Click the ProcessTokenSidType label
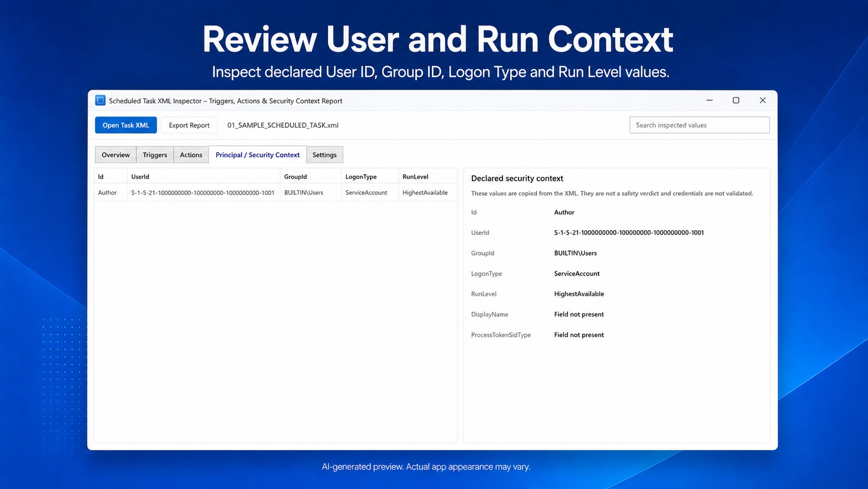Image resolution: width=868 pixels, height=489 pixels. point(501,335)
